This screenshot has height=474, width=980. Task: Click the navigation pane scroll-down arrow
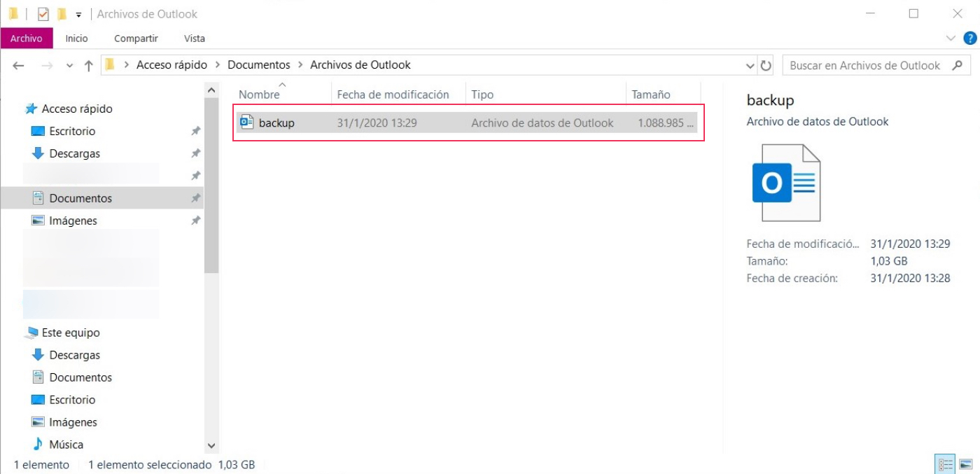pos(211,445)
